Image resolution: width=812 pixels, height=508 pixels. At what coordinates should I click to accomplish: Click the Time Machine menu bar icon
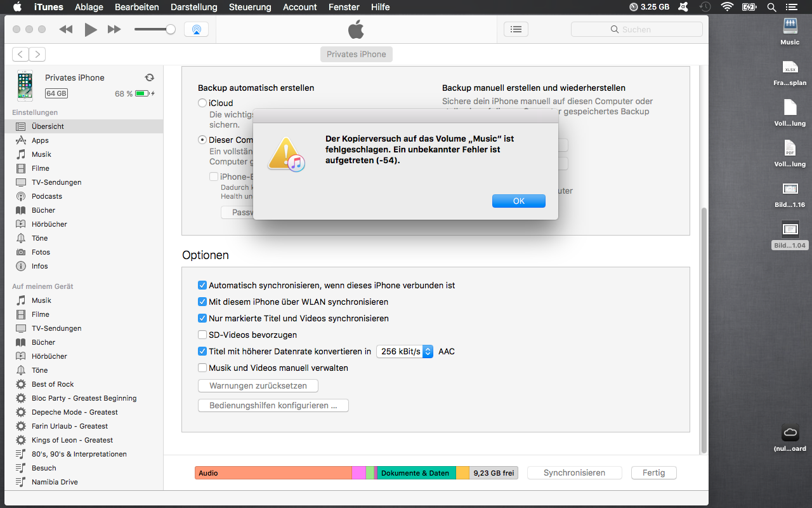pos(705,7)
